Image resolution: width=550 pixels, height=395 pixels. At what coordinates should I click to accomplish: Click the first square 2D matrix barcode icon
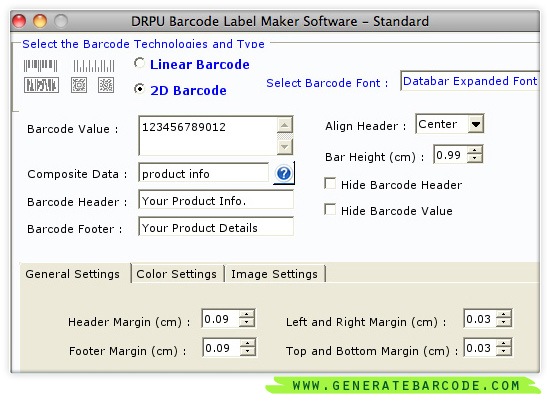[x=79, y=85]
